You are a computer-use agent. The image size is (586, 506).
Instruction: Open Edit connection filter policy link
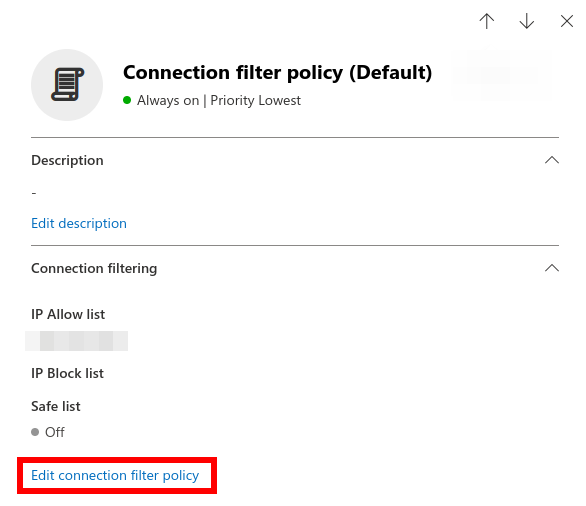point(115,475)
